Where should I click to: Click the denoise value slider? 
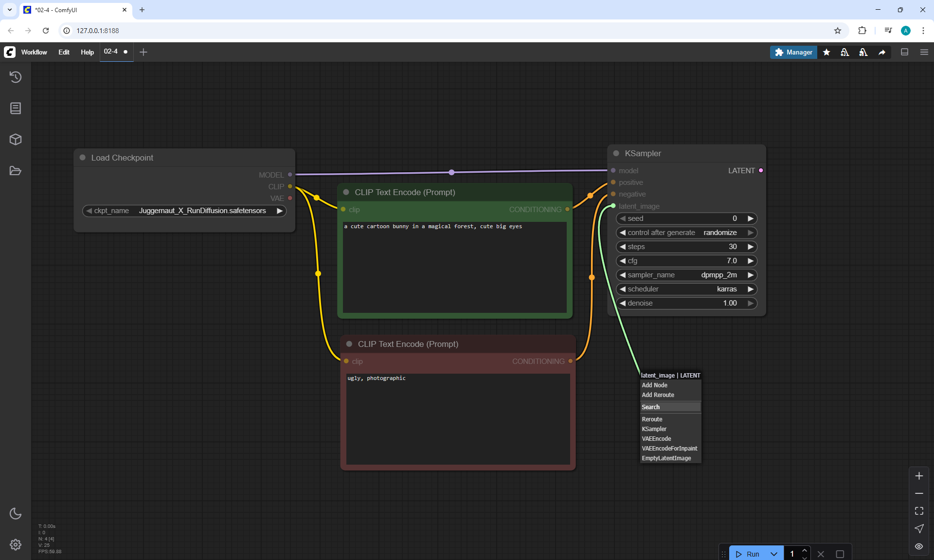(x=686, y=303)
